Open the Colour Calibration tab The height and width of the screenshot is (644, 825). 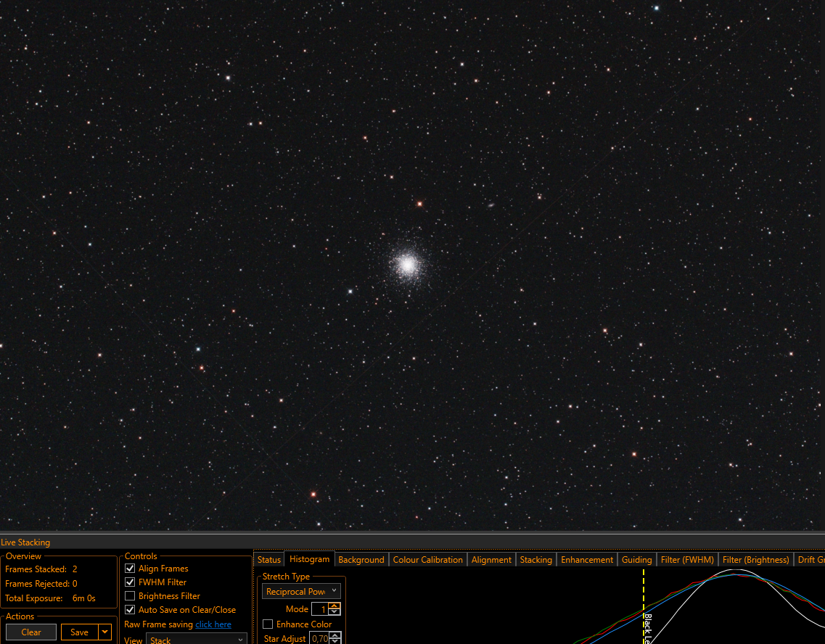pyautogui.click(x=428, y=560)
